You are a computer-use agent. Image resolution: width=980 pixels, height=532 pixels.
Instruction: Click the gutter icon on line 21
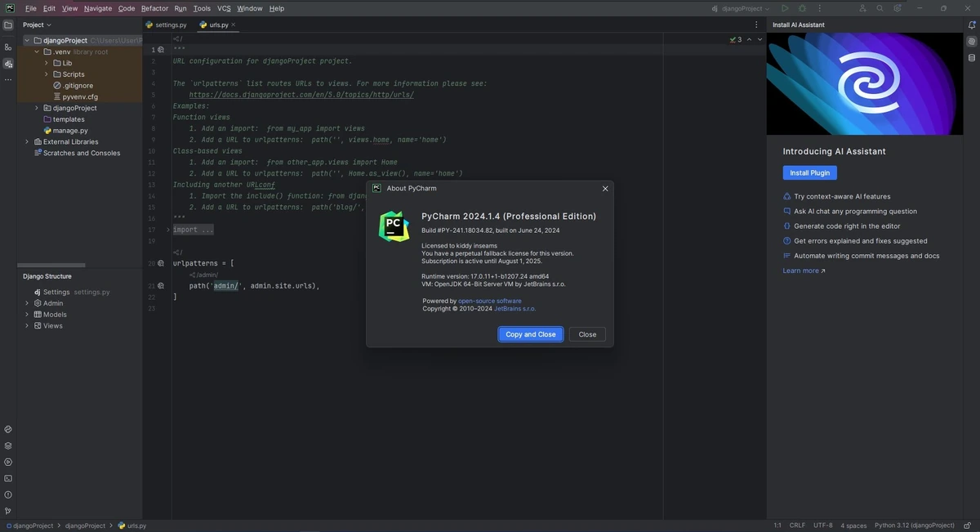click(x=161, y=286)
